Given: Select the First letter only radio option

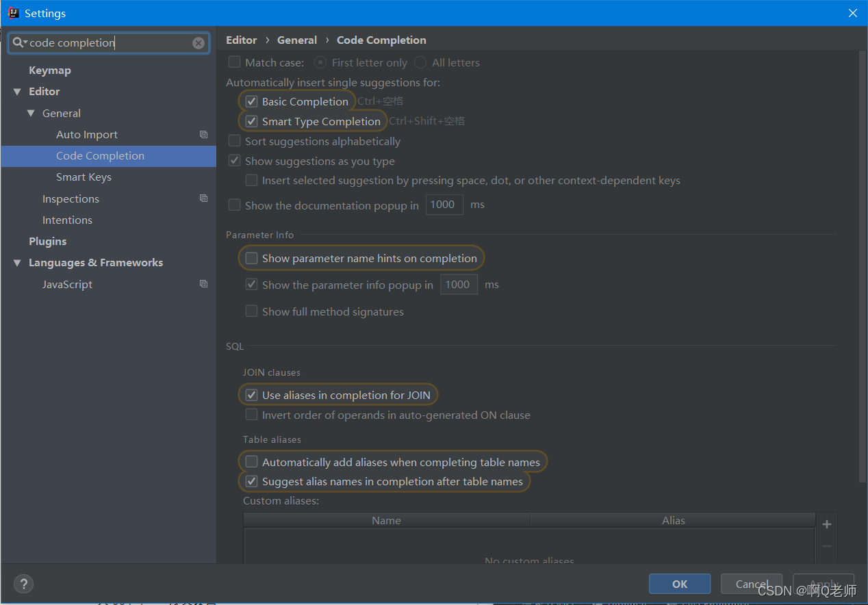Looking at the screenshot, I should (320, 62).
